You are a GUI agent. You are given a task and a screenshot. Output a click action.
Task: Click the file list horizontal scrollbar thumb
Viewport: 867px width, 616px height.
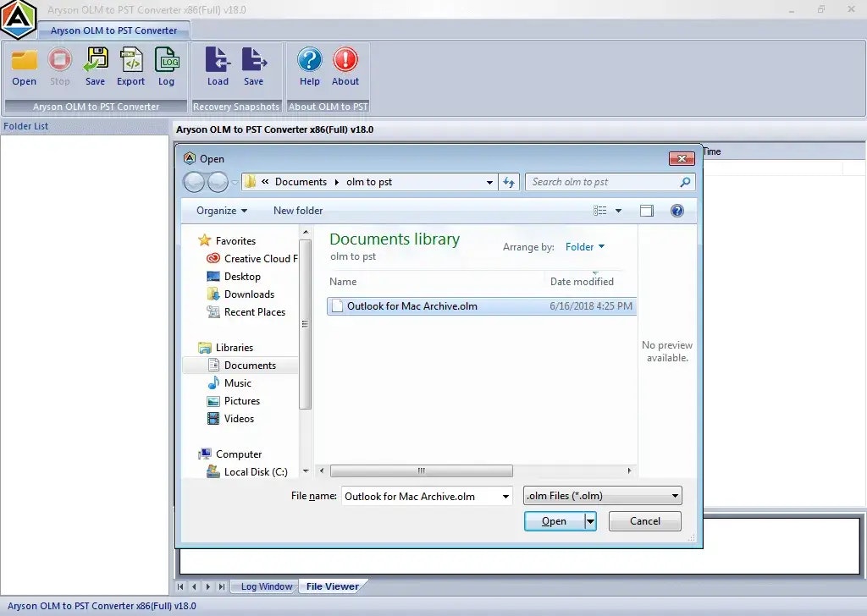pos(422,470)
